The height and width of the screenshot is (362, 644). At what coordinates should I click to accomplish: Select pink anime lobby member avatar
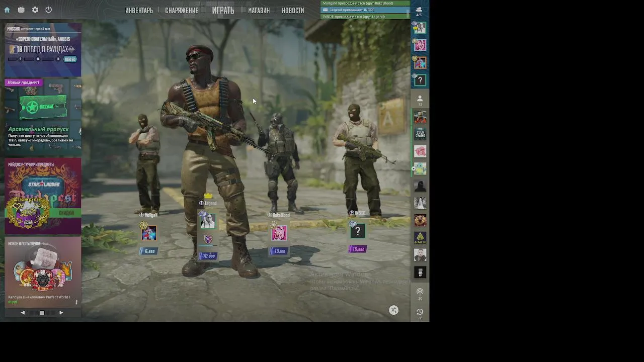(x=420, y=45)
